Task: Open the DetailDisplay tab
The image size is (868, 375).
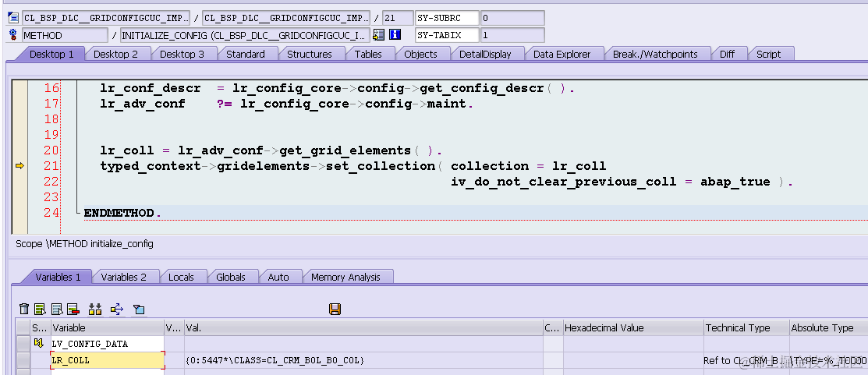Action: [485, 55]
